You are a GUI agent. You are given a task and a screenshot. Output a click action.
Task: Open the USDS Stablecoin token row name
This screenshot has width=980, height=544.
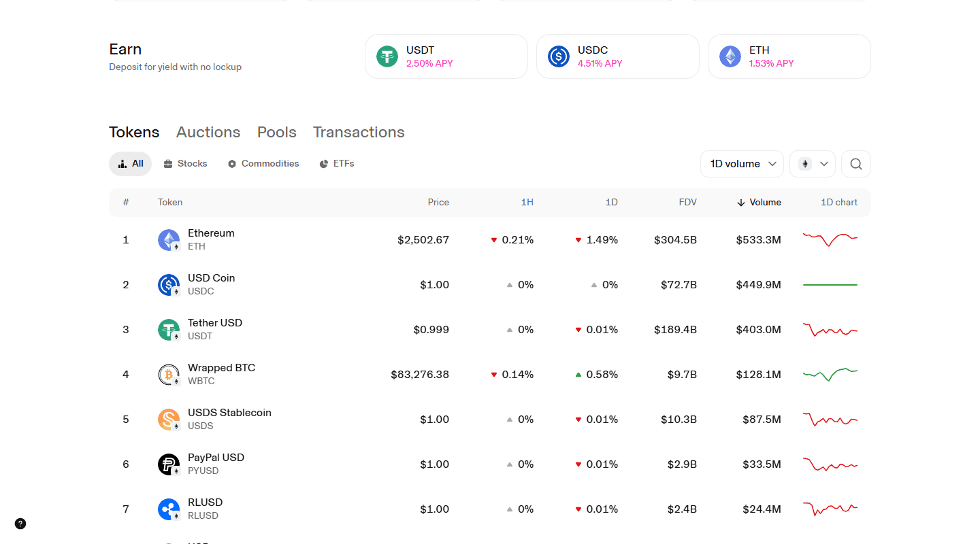click(229, 413)
